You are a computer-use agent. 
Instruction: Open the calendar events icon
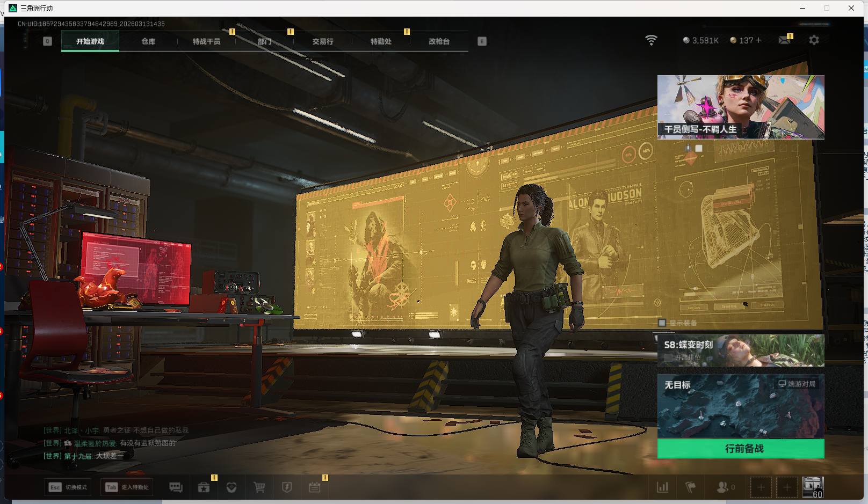315,487
